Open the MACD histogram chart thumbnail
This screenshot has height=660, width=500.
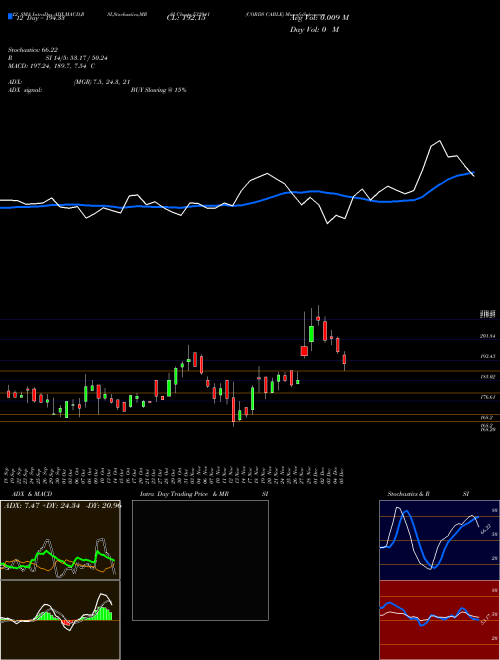60,620
